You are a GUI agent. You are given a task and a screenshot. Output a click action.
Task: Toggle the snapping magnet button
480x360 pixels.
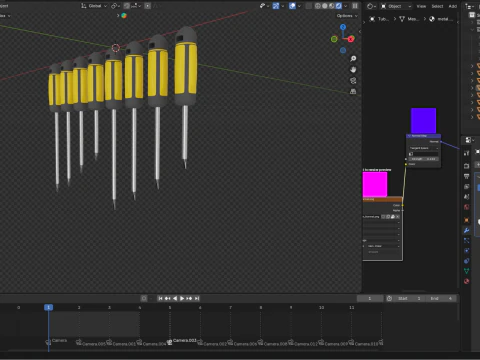click(127, 6)
